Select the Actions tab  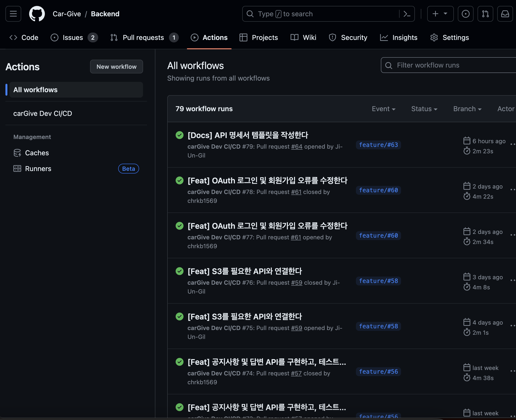209,37
